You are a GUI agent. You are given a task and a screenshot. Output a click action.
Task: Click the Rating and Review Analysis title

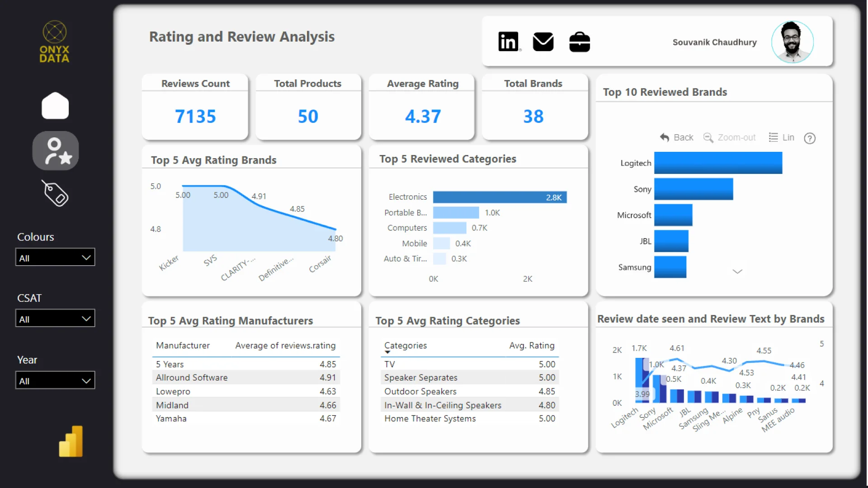point(242,37)
